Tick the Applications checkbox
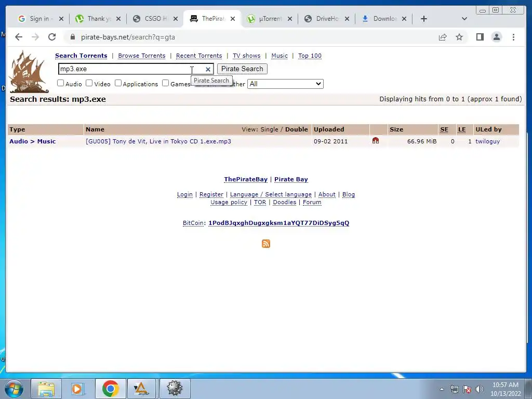 point(118,83)
